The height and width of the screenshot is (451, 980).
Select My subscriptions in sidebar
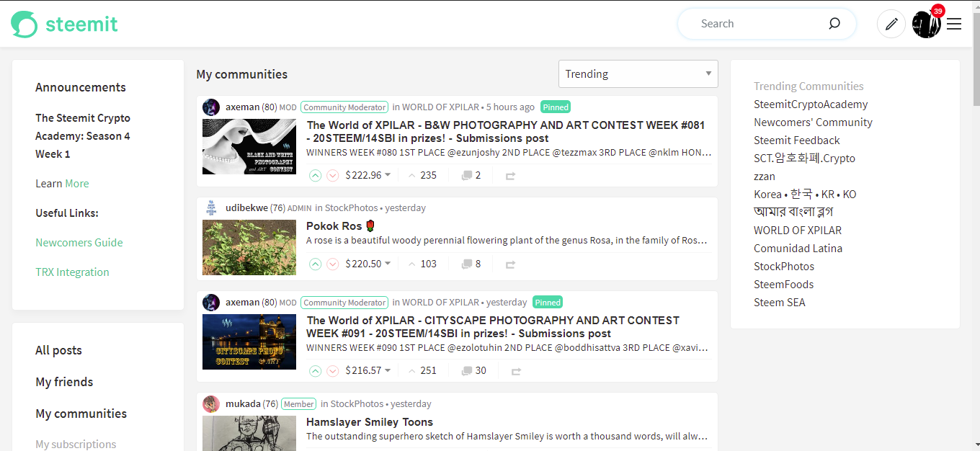76,445
